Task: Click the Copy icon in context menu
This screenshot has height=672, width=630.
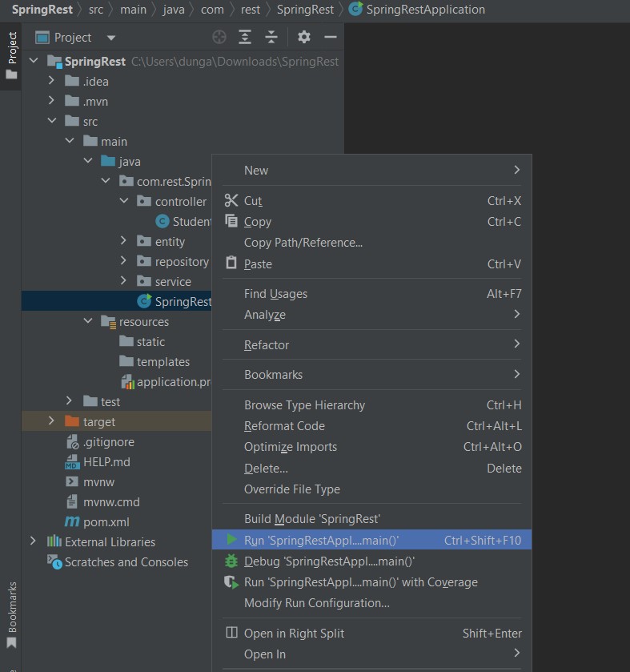Action: tap(231, 221)
